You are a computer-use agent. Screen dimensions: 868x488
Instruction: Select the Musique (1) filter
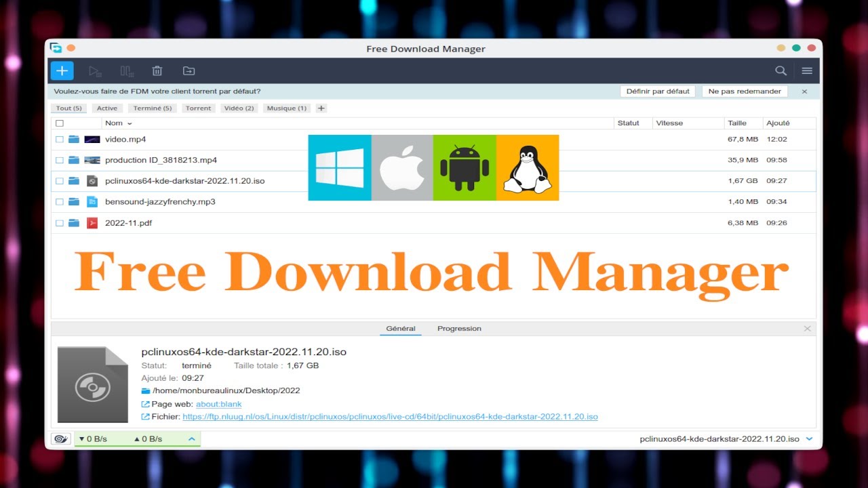tap(287, 108)
